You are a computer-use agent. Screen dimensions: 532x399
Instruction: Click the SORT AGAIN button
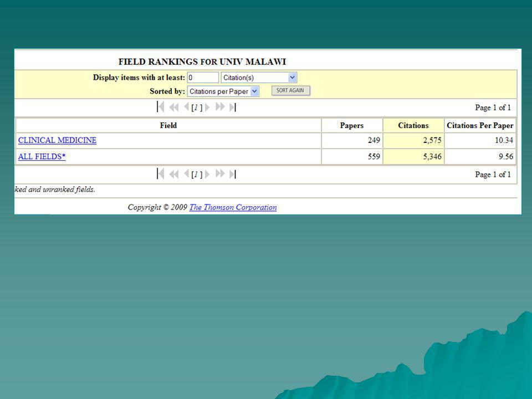290,90
